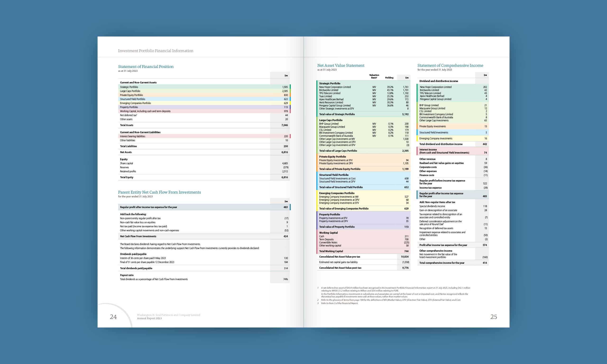The height and width of the screenshot is (364, 607).
Task: Click the 'Net Cash Flow From Investments' 424 row
Action: 204,236
